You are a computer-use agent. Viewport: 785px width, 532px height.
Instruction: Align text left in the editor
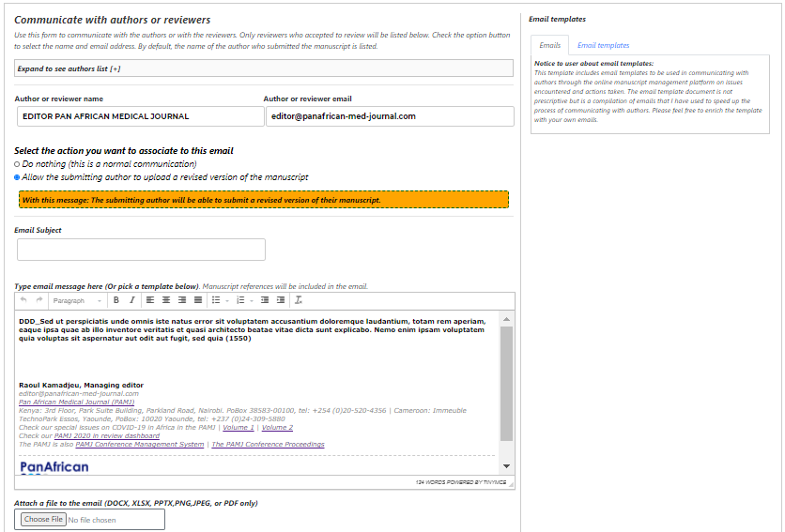click(150, 300)
